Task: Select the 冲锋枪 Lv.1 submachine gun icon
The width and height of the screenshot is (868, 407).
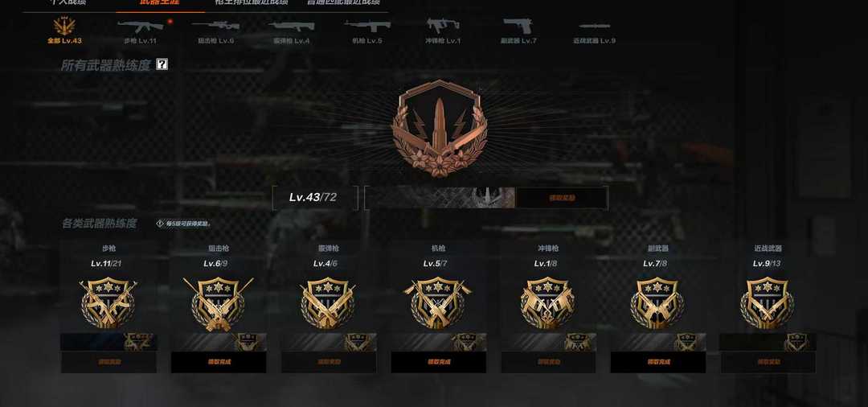Action: [443, 26]
